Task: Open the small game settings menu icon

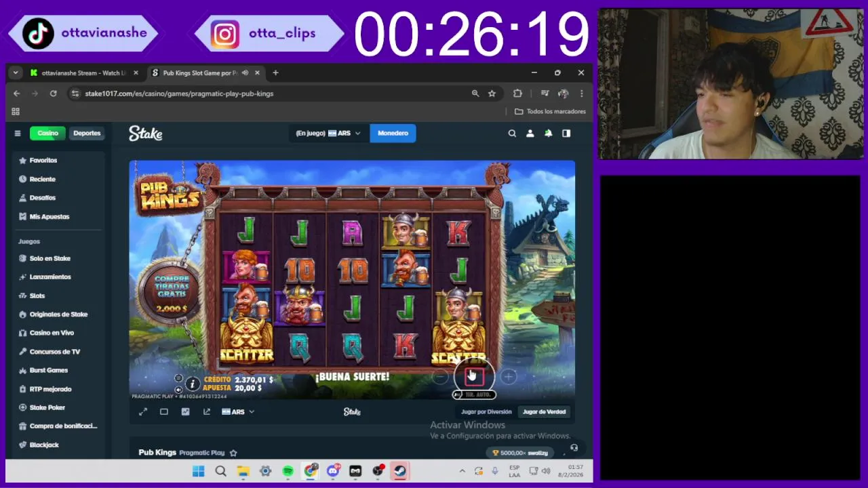Action: coord(178,378)
